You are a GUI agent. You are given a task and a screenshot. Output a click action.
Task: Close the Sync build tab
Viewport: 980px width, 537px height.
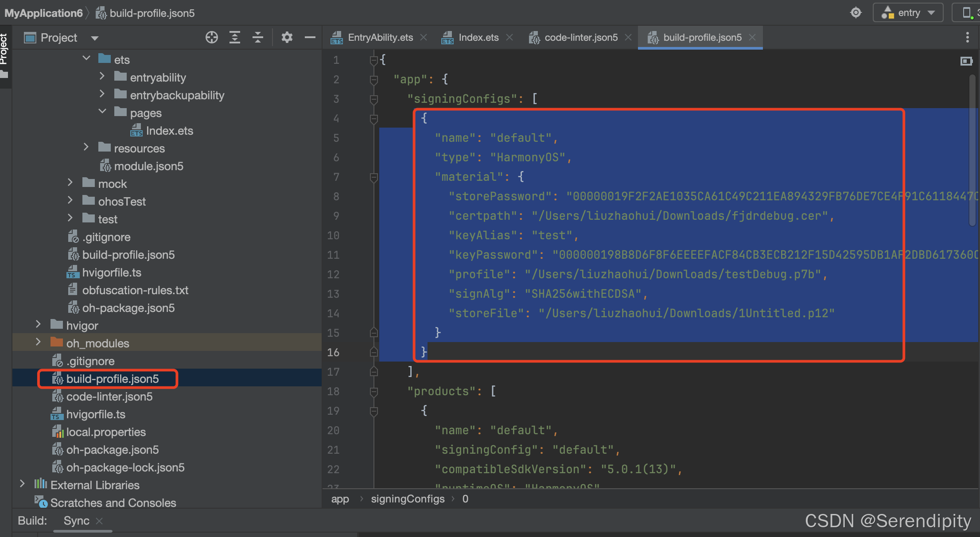pyautogui.click(x=100, y=521)
